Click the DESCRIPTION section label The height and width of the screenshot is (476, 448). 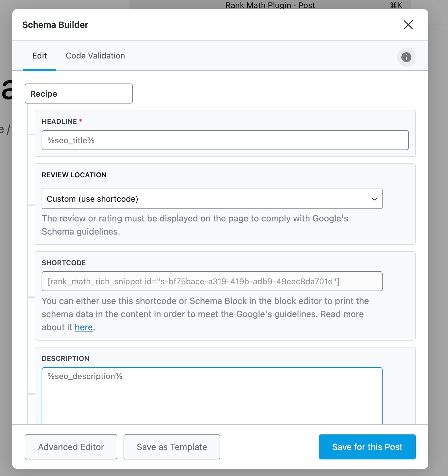[x=65, y=358]
